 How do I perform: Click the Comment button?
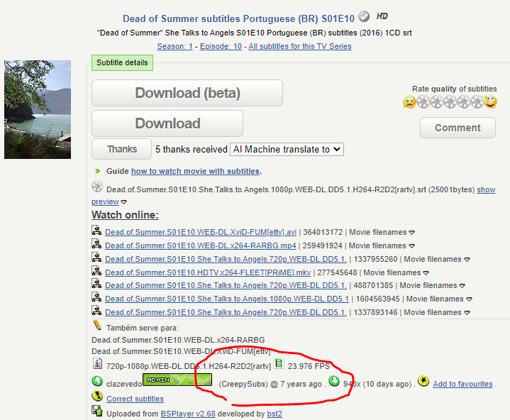point(458,128)
